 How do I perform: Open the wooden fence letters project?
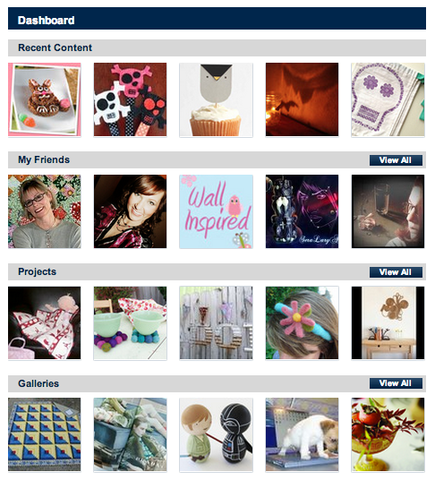[216, 323]
